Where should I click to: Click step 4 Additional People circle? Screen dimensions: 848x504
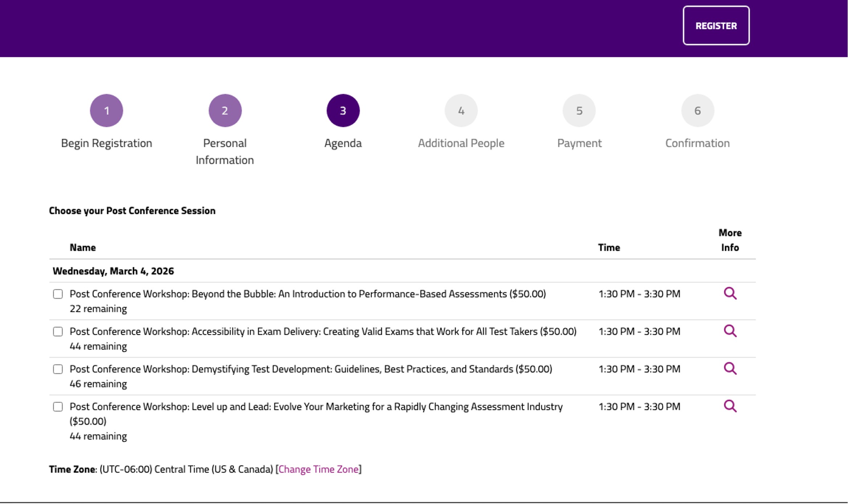click(461, 111)
